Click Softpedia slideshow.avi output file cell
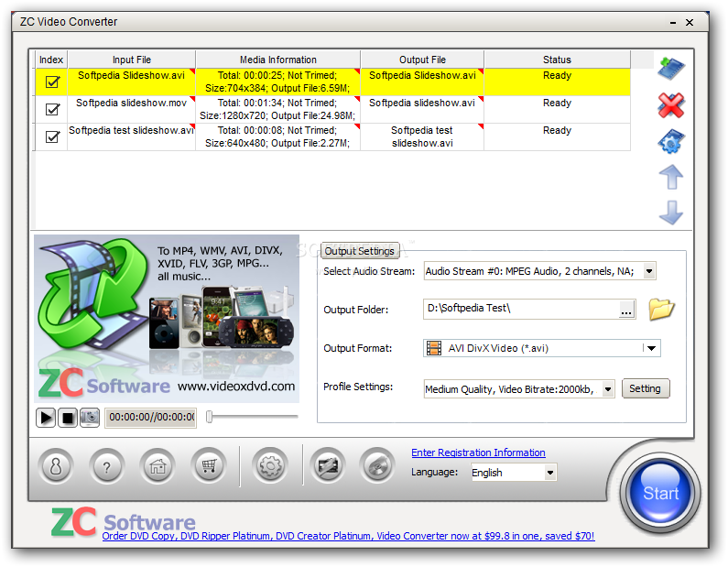The height and width of the screenshot is (567, 728). click(422, 109)
